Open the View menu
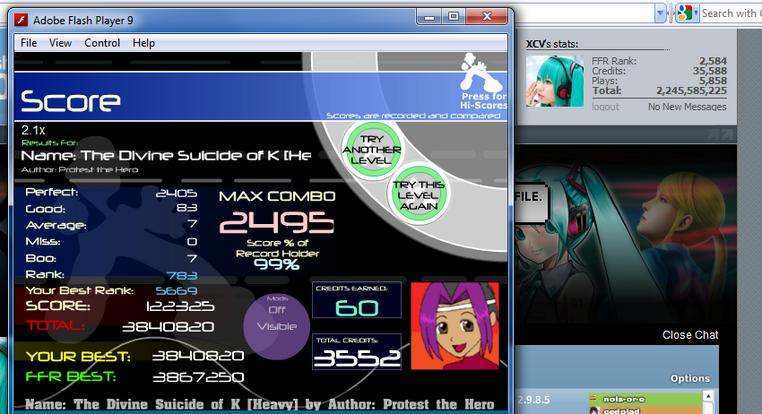The width and height of the screenshot is (762, 414). click(x=60, y=43)
